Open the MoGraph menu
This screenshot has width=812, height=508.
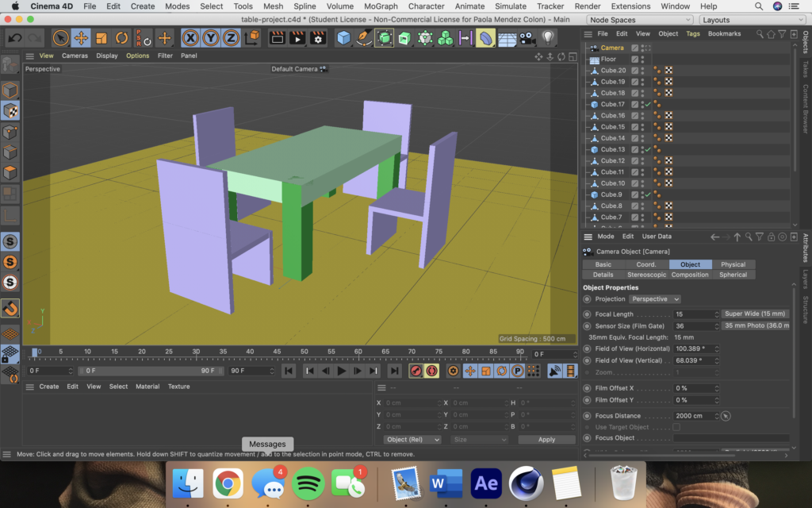click(x=381, y=6)
